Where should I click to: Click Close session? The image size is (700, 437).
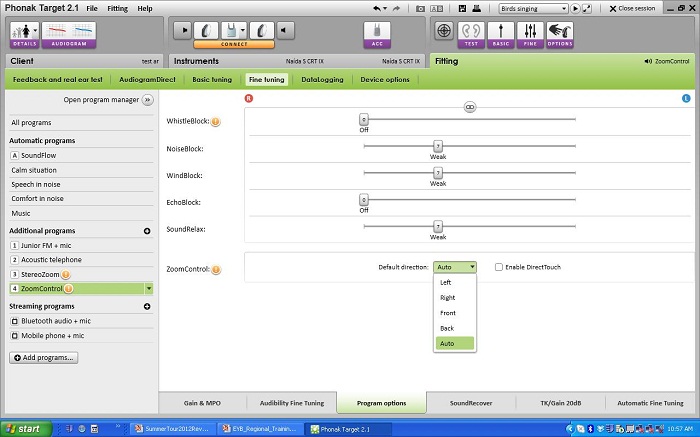click(632, 8)
